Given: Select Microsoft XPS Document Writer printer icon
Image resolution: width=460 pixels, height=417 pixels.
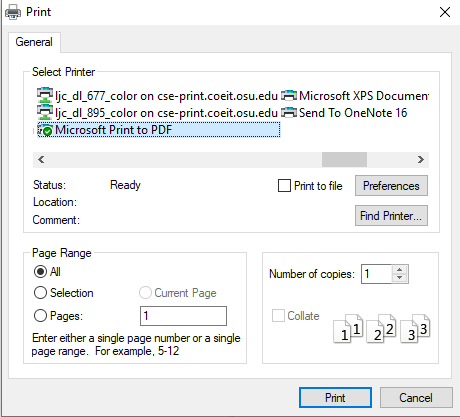Looking at the screenshot, I should coord(289,96).
